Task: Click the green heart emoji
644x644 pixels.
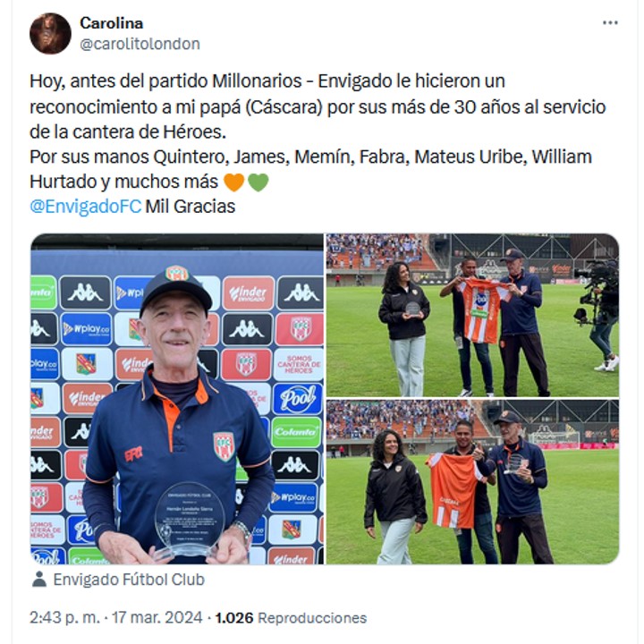Action: [258, 182]
